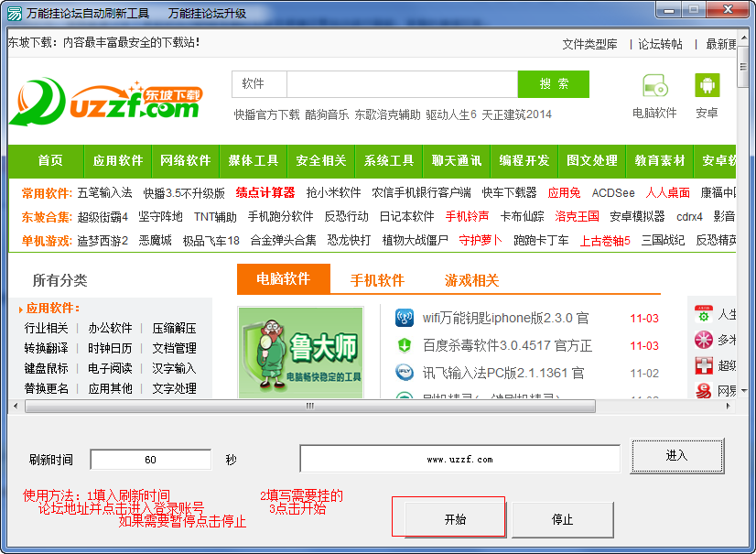Open the 首页 navigation tab

click(50, 160)
